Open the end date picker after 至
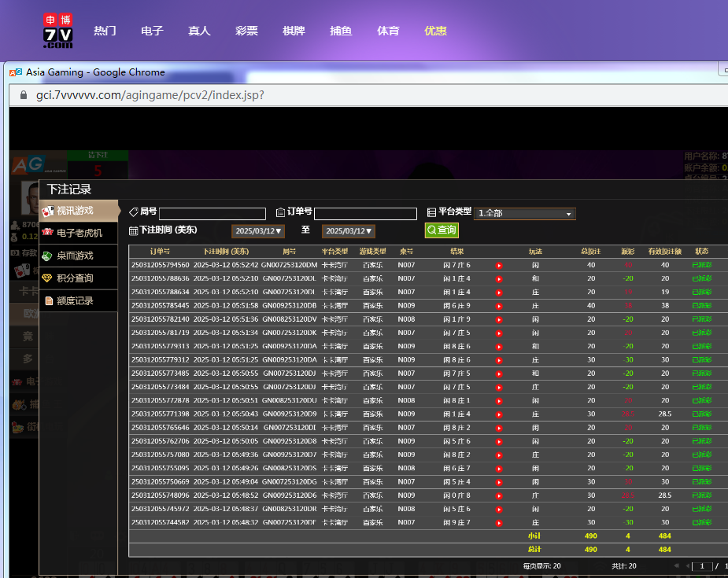The height and width of the screenshot is (578, 728). click(x=348, y=231)
